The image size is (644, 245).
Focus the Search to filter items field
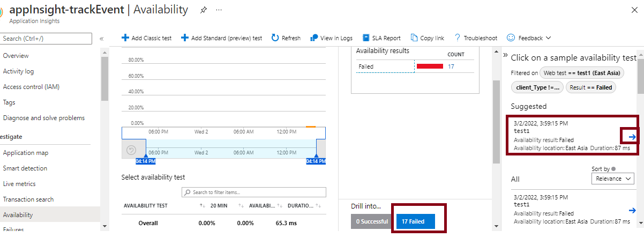click(253, 192)
